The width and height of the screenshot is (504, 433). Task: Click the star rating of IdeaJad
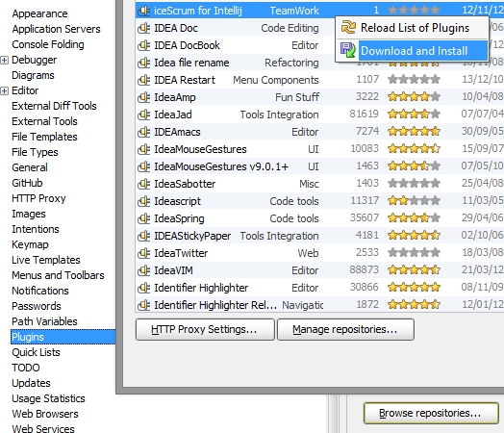pos(414,114)
